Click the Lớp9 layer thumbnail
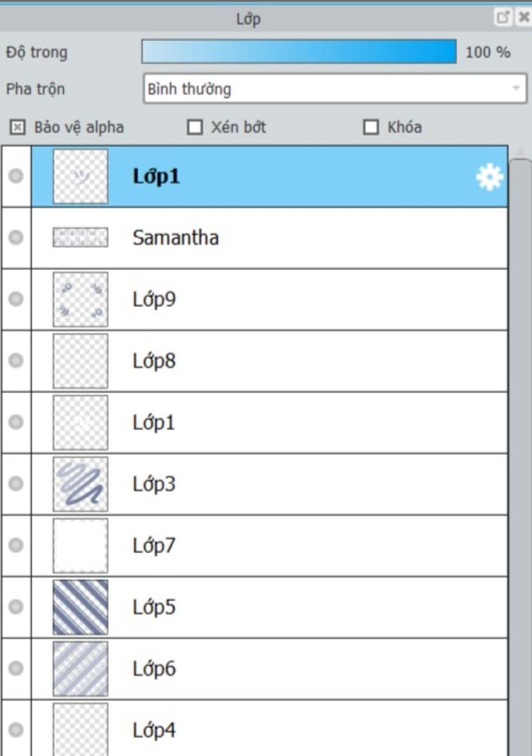 [x=81, y=299]
